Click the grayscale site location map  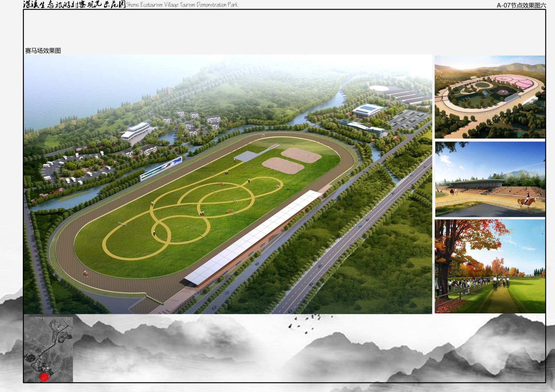pyautogui.click(x=49, y=349)
